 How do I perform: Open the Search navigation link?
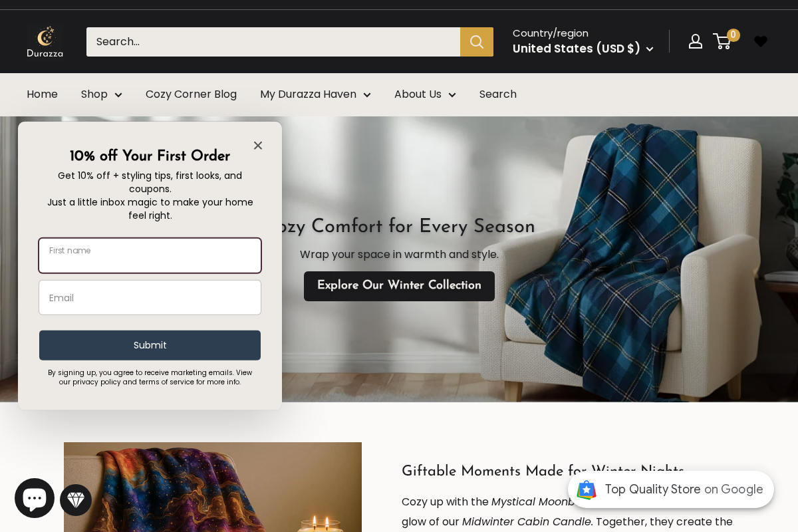pos(498,94)
